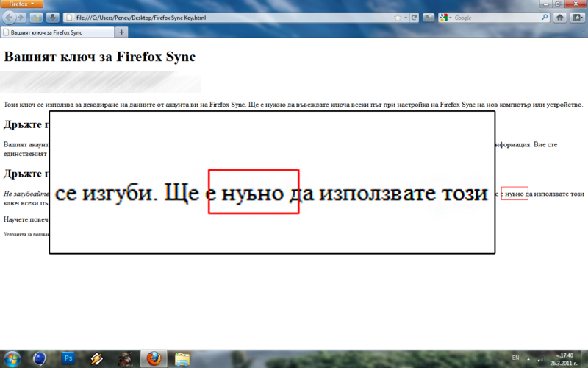The width and height of the screenshot is (588, 368).
Task: Open the Windows Start orb
Action: click(12, 359)
